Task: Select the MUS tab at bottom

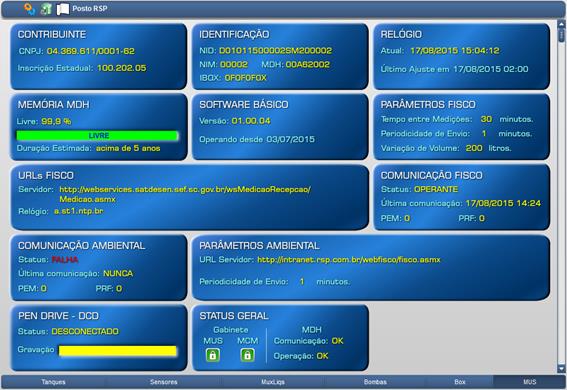Action: click(x=529, y=382)
